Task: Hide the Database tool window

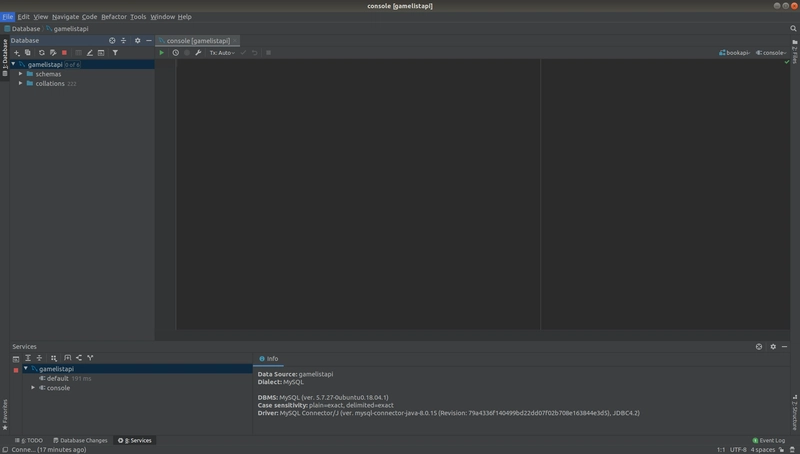Action: [149, 40]
